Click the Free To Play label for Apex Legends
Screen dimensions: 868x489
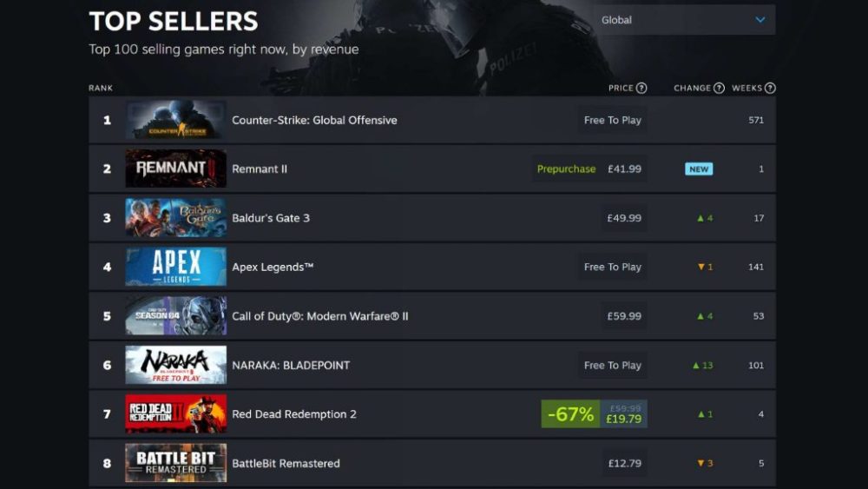612,267
